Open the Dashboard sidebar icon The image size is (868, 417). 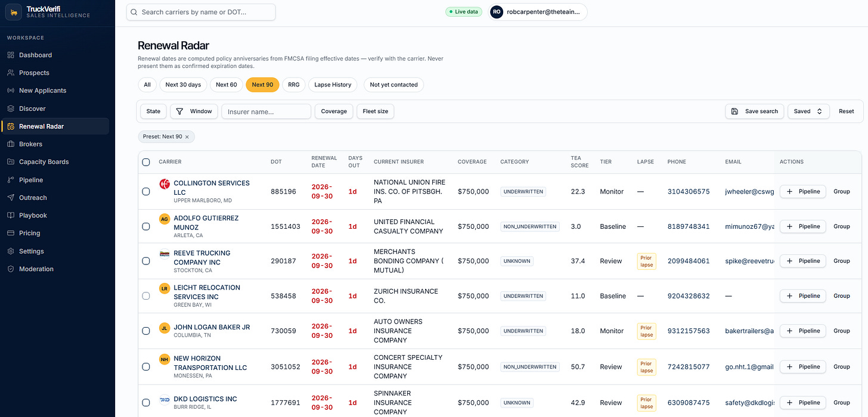coord(11,55)
